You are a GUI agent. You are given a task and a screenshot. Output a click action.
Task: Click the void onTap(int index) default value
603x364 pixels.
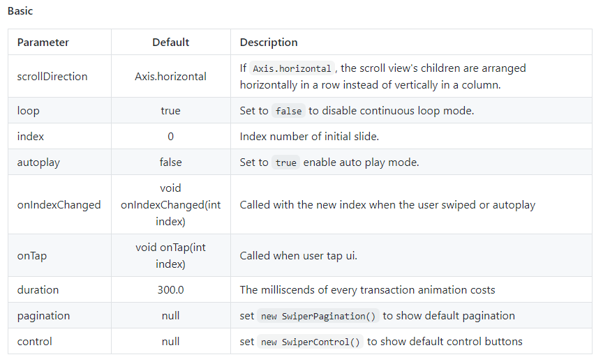[x=170, y=256]
